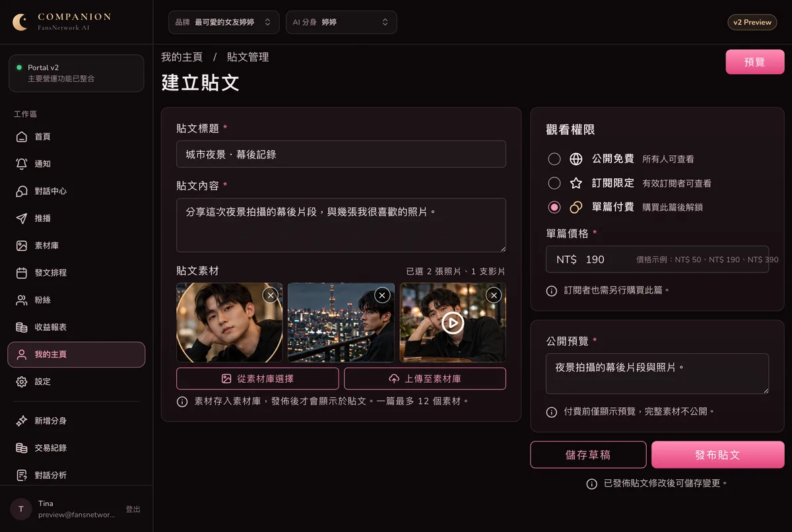Open 通知 bell icon in sidebar
This screenshot has height=532, width=792.
coord(22,164)
